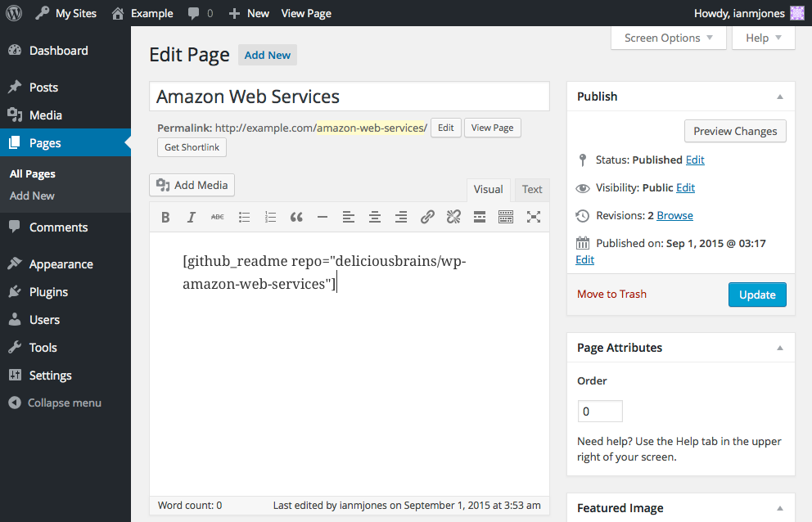
Task: Click Add New button beside Edit Page
Action: pos(267,55)
